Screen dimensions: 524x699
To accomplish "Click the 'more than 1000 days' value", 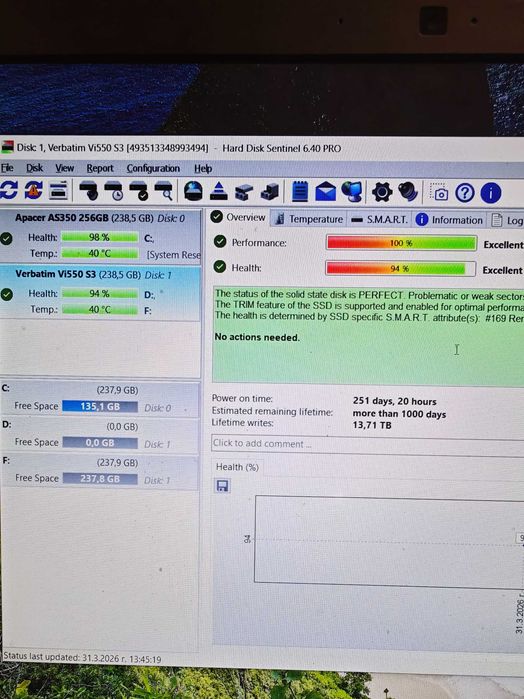I will click(x=399, y=414).
